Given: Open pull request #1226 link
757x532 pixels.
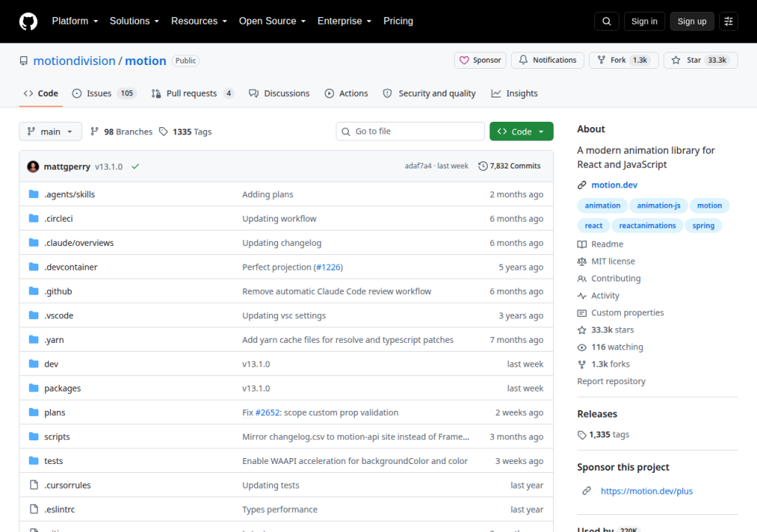Looking at the screenshot, I should [x=328, y=267].
